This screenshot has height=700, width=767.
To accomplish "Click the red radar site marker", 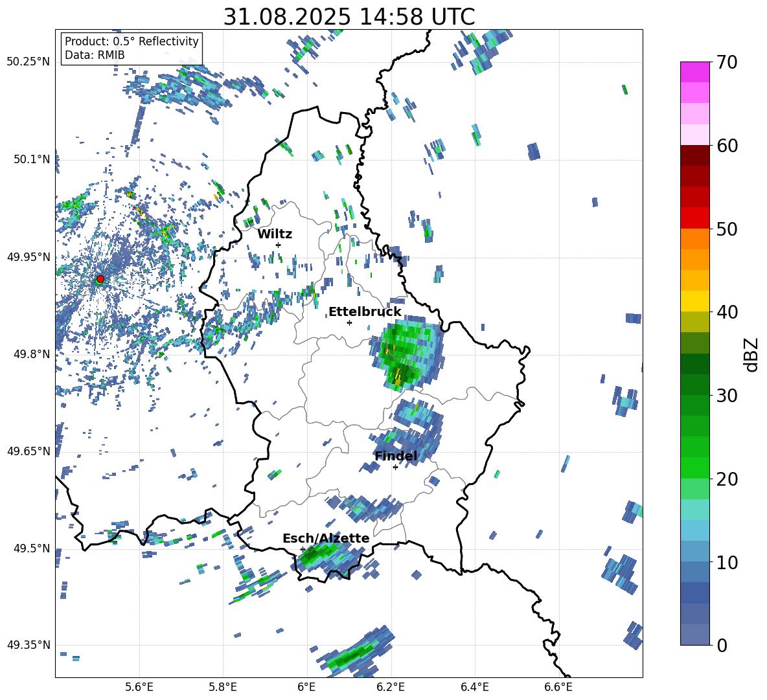I will (100, 278).
